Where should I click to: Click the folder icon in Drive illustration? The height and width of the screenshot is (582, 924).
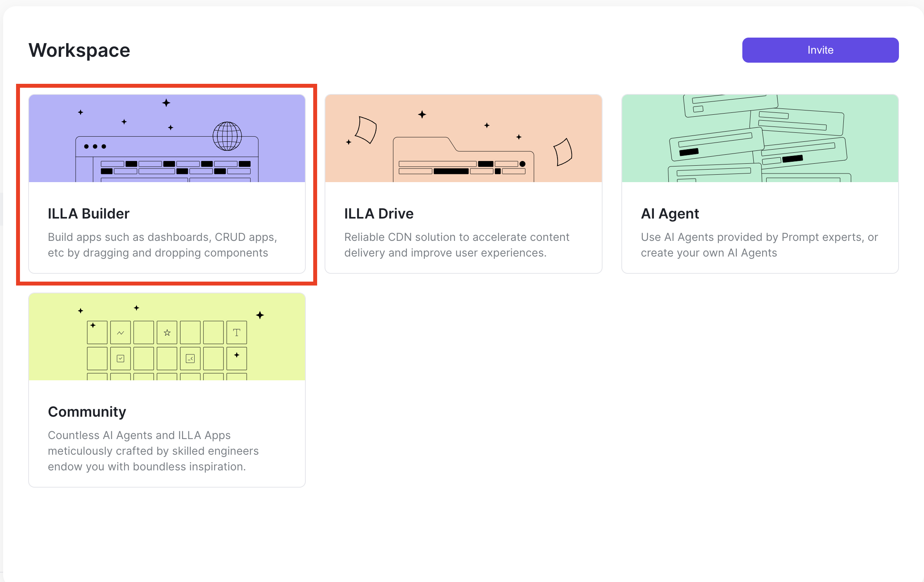463,161
